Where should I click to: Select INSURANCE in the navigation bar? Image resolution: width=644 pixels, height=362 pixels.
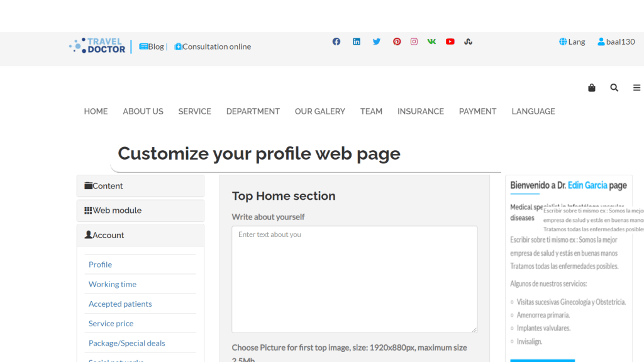(x=420, y=111)
